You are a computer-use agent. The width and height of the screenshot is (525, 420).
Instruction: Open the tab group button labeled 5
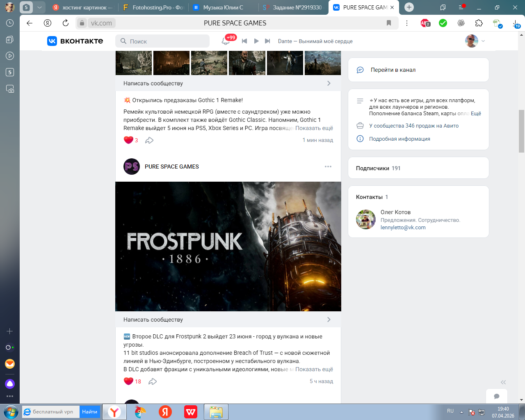[26, 7]
